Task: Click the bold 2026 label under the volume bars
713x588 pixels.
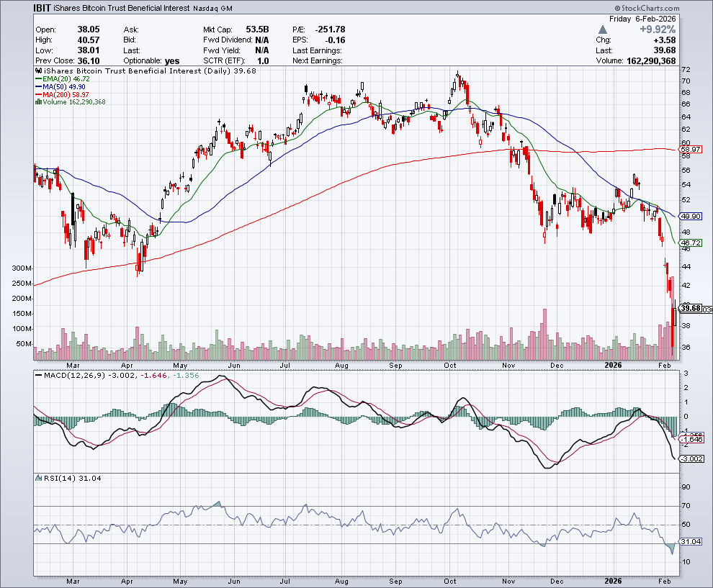Action: (x=613, y=366)
